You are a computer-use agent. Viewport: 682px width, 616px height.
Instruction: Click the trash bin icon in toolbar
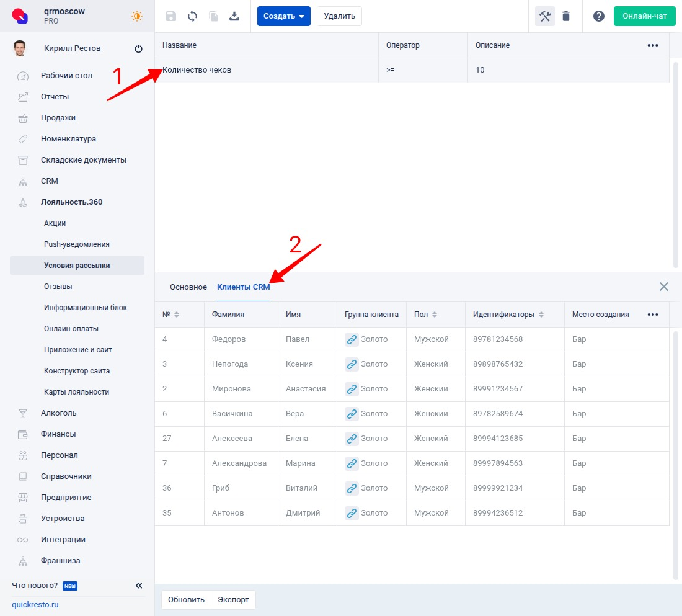click(x=566, y=16)
